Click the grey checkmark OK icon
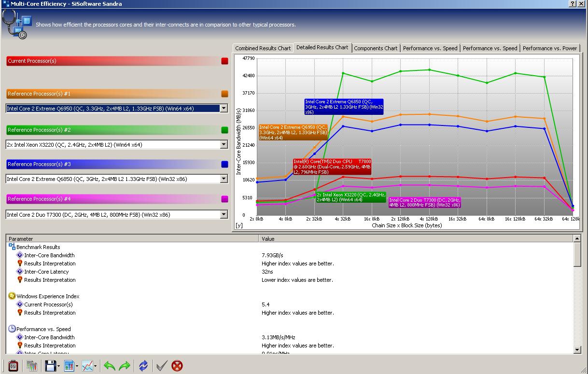This screenshot has width=588, height=374. coord(162,366)
